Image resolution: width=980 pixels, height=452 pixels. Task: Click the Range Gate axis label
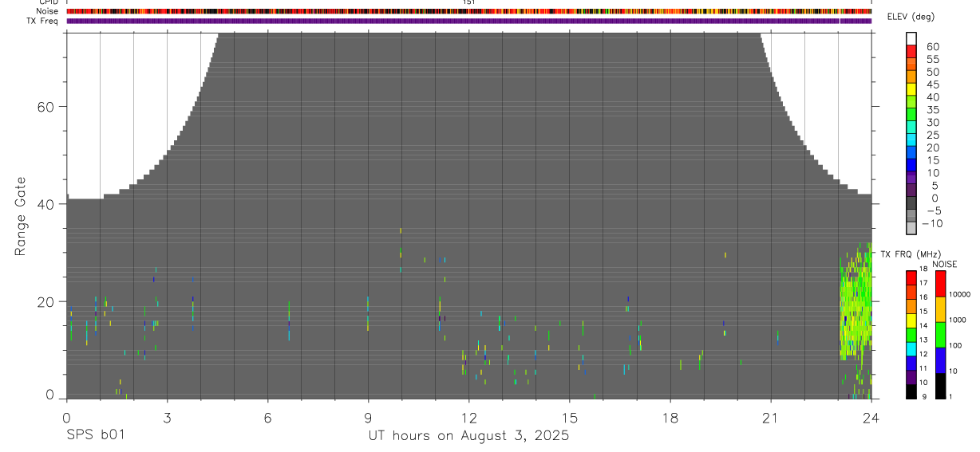click(22, 215)
